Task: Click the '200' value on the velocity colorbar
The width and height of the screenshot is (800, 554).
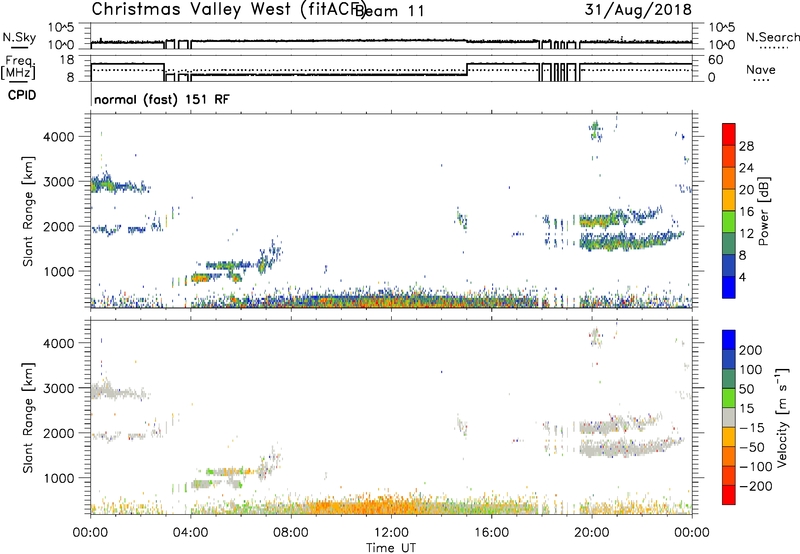Action: pyautogui.click(x=751, y=350)
